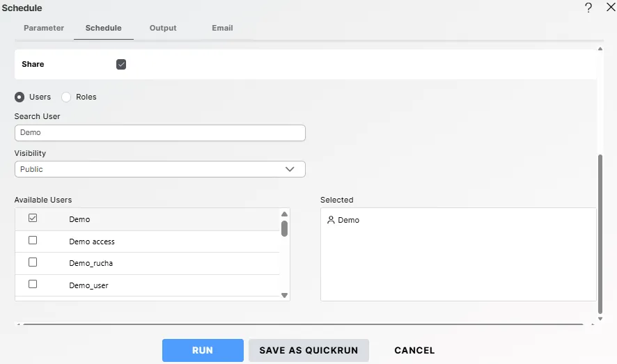Click main panel scroll-down arrow
The image size is (617, 364).
click(x=600, y=319)
